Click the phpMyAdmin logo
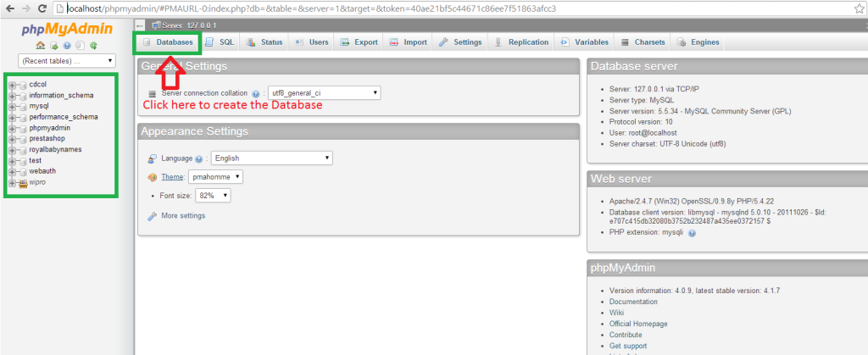868x355 pixels. (67, 30)
